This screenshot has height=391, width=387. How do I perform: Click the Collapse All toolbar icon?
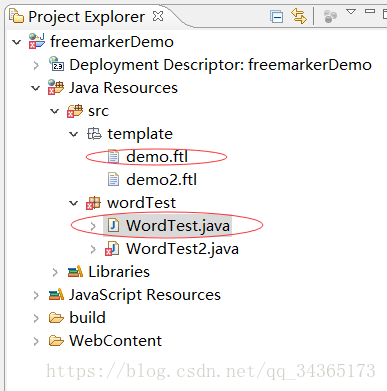[x=277, y=17]
